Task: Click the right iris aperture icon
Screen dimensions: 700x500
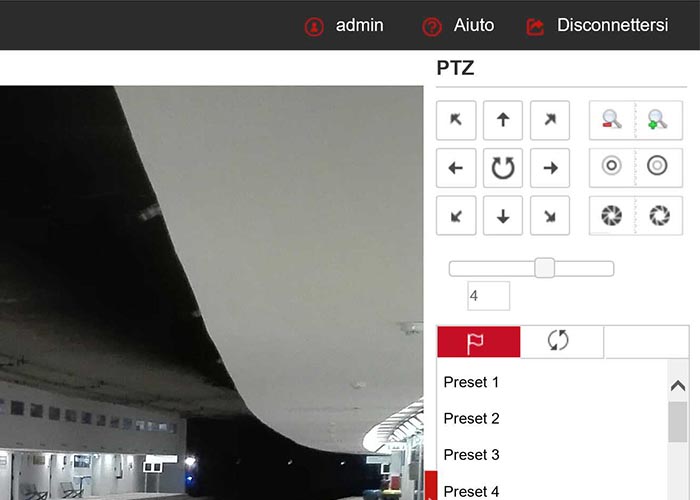Action: tap(658, 215)
